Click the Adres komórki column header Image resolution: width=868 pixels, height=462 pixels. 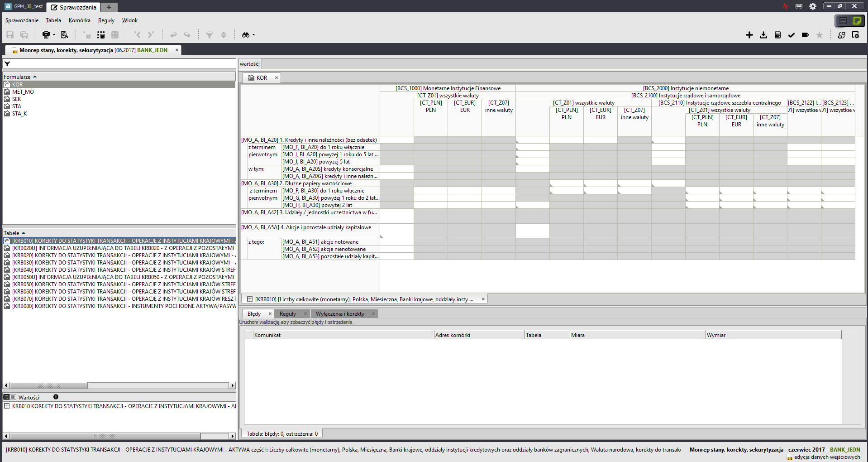(479, 335)
